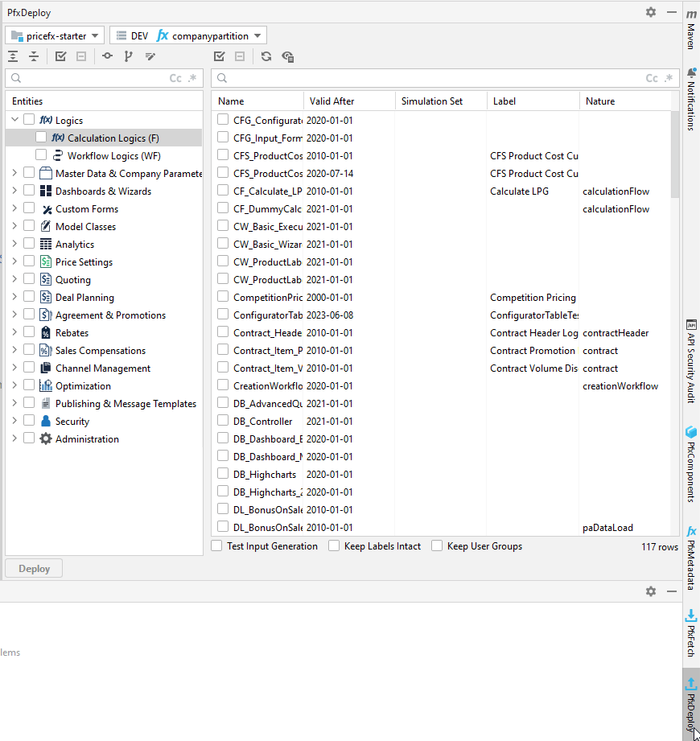Click the collapse all entities icon
Screen dimensions: 700x741
[34, 56]
